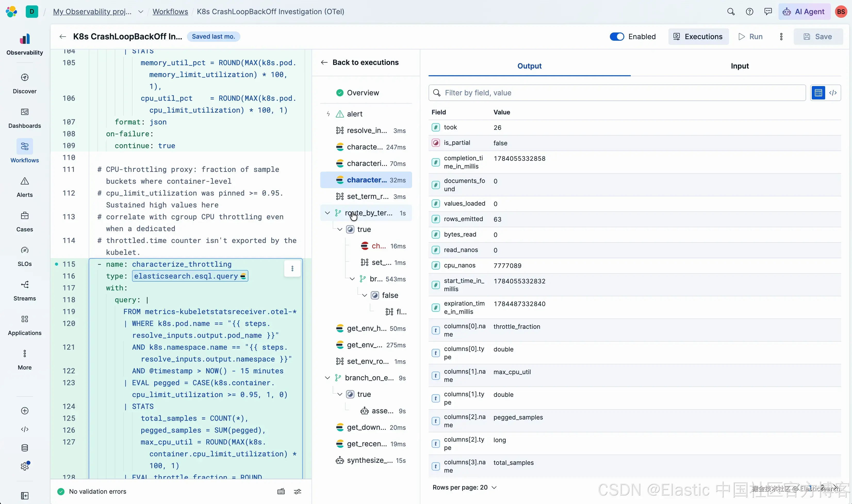Screen dimensions: 852x504
Task: Click the add data plus icon in sidebar
Action: [x=24, y=411]
